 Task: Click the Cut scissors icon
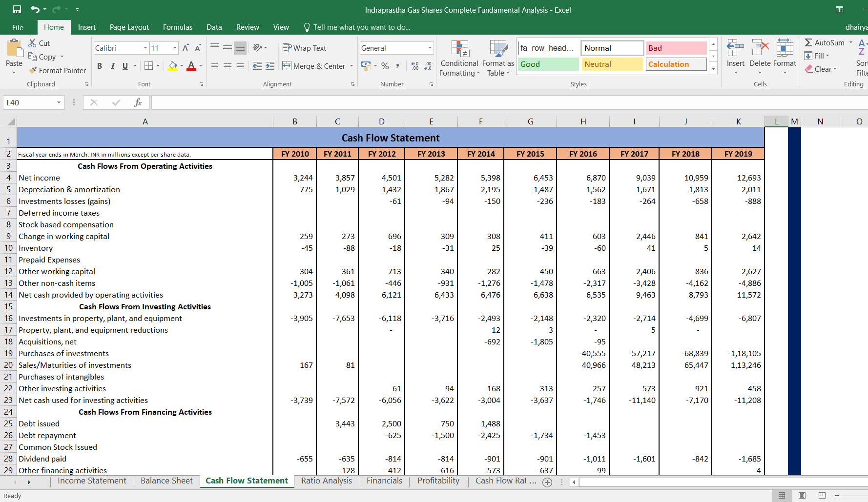pyautogui.click(x=33, y=43)
